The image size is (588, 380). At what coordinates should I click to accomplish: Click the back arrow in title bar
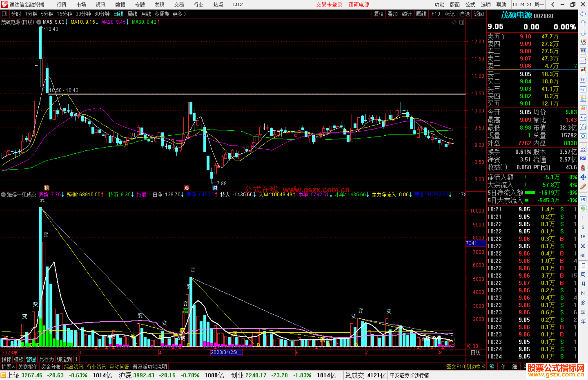[552, 4]
